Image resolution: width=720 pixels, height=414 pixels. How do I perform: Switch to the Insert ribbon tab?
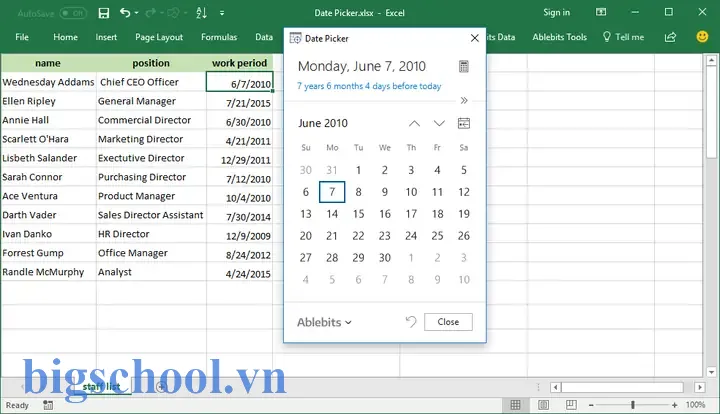(106, 37)
